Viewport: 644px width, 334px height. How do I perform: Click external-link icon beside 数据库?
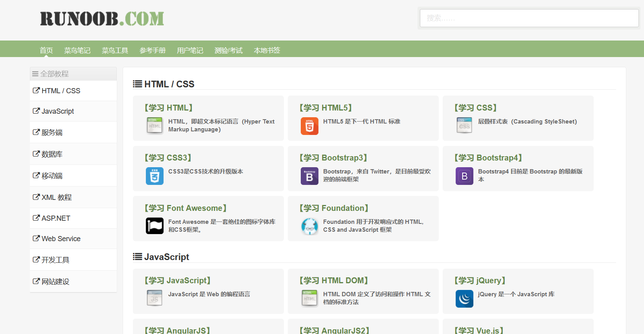(36, 154)
